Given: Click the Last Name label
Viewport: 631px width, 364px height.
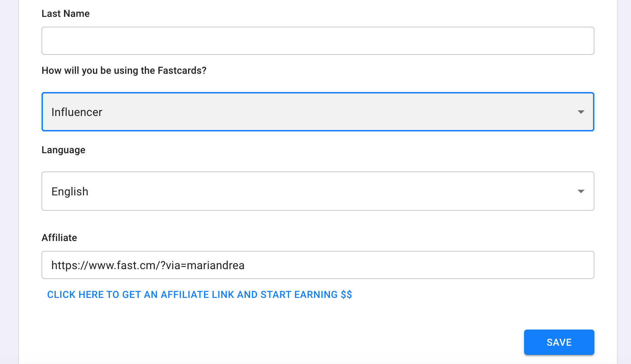Looking at the screenshot, I should click(65, 14).
